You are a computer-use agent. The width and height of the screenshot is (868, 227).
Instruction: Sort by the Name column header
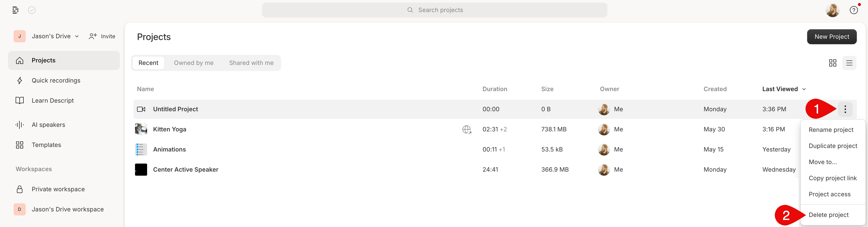pyautogui.click(x=145, y=89)
